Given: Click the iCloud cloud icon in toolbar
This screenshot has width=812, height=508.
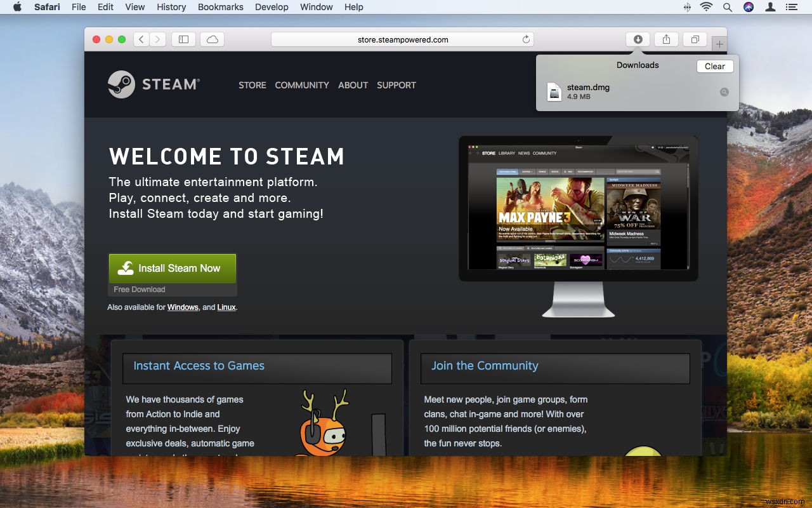Looking at the screenshot, I should click(212, 39).
